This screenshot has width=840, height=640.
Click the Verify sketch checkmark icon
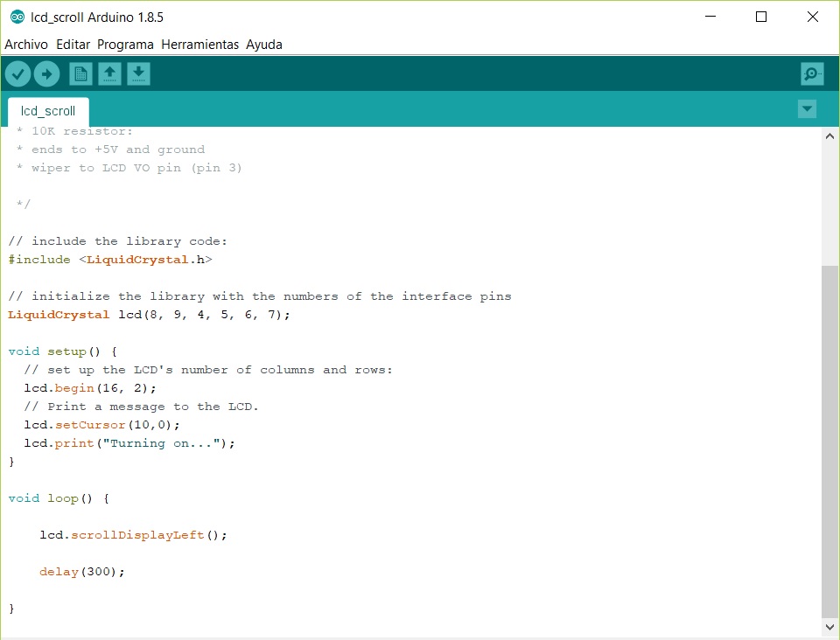(17, 73)
